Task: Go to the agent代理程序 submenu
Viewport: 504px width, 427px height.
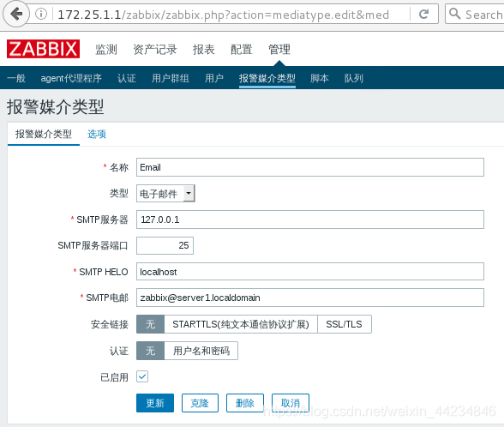Action: pyautogui.click(x=71, y=78)
